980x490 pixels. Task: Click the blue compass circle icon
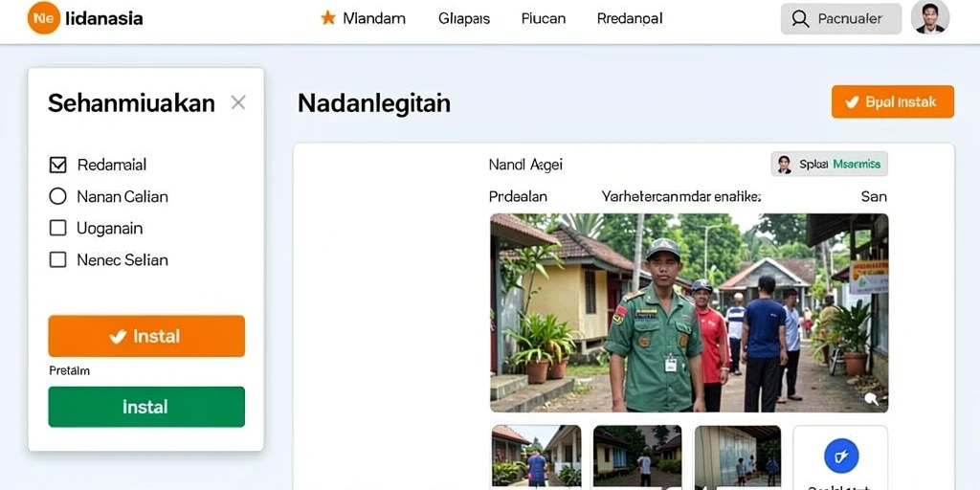(x=841, y=456)
